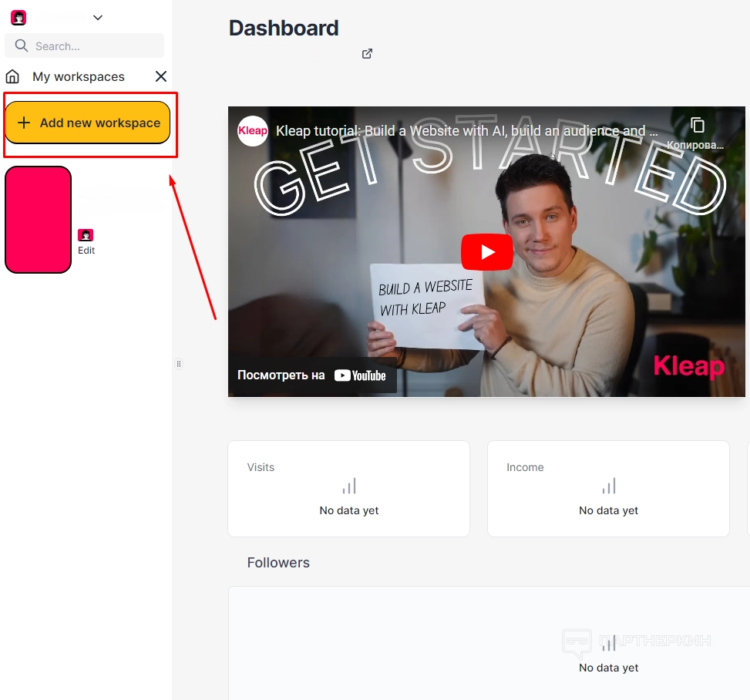Click No data yet in Followers panel
Screen dimensions: 750x700
tap(608, 668)
